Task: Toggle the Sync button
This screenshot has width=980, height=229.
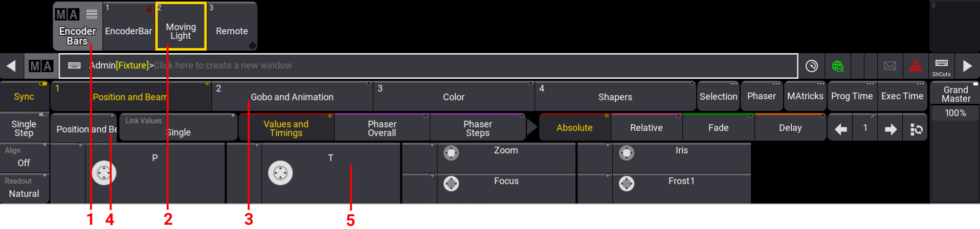Action: 24,97
